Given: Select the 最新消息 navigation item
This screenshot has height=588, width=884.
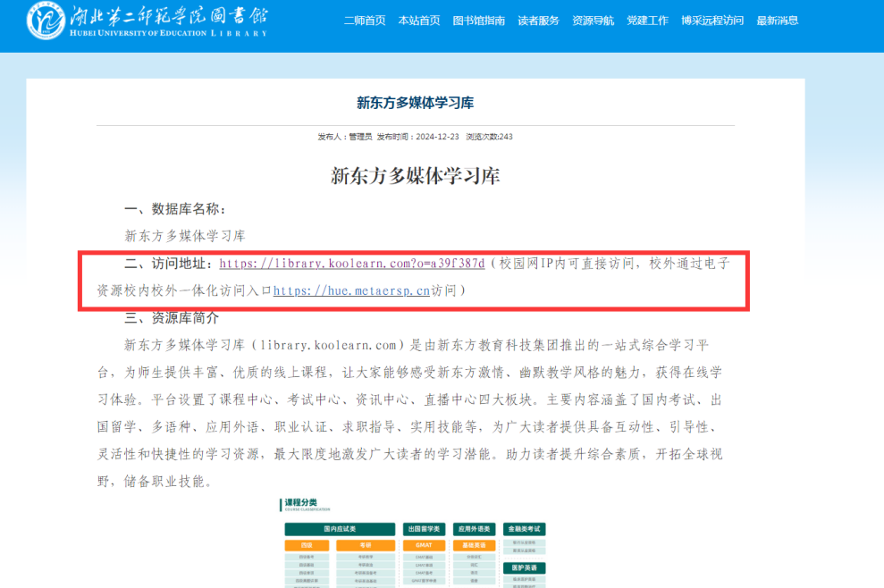Looking at the screenshot, I should pos(778,21).
